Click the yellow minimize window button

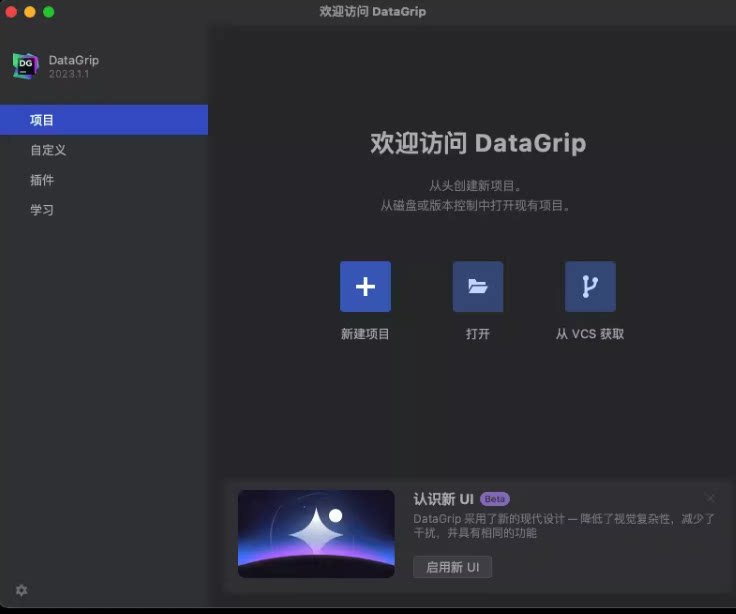30,12
